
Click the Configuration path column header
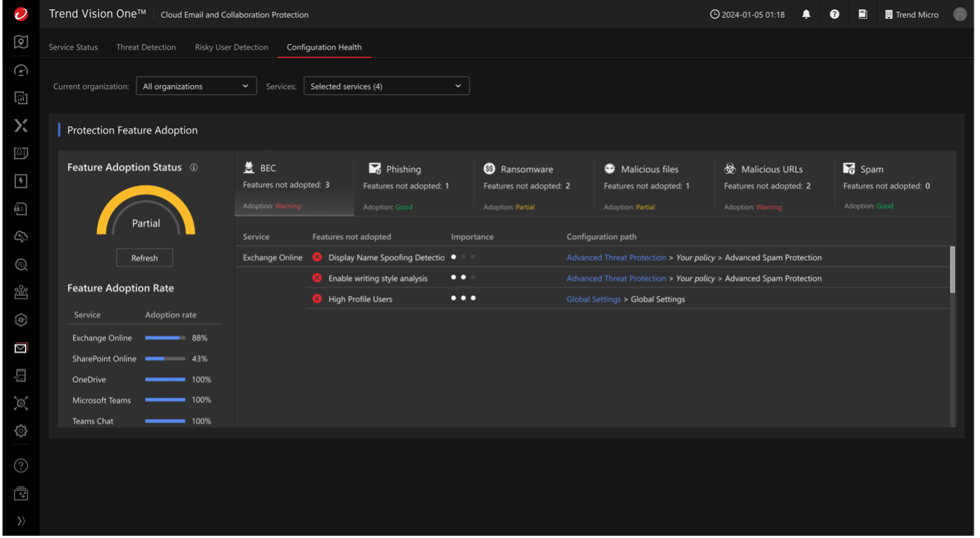click(x=601, y=237)
